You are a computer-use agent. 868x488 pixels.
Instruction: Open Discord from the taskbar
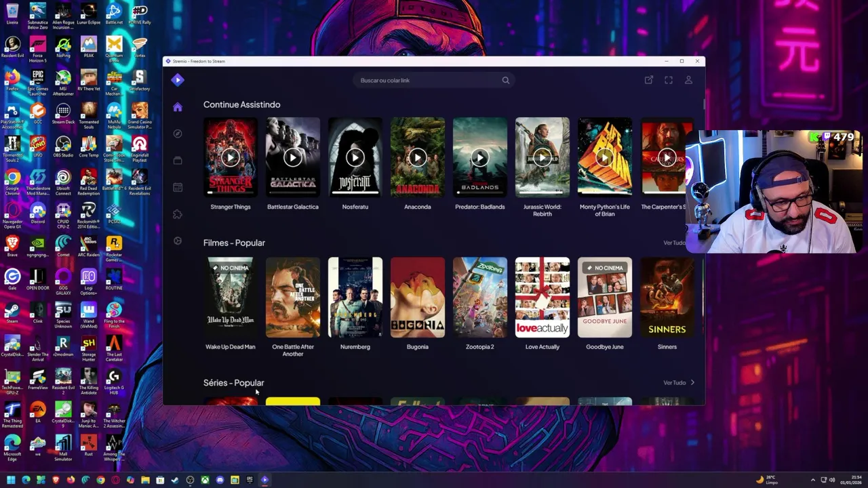(x=220, y=480)
